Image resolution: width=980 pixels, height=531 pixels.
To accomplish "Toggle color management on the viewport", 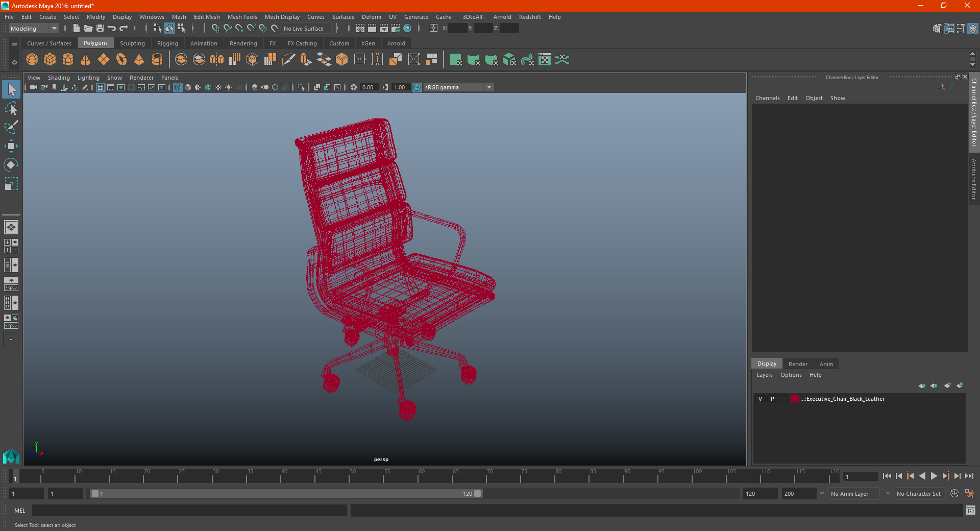I will coord(417,87).
